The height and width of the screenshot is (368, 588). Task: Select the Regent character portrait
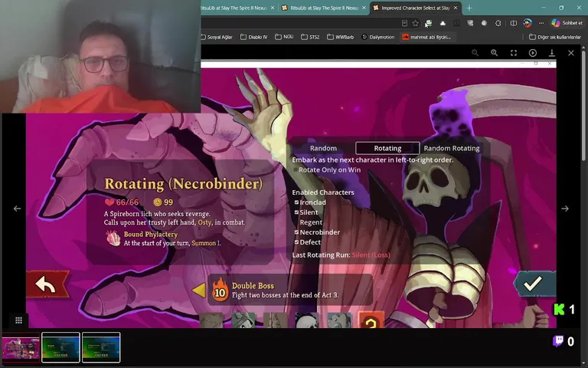point(276,320)
